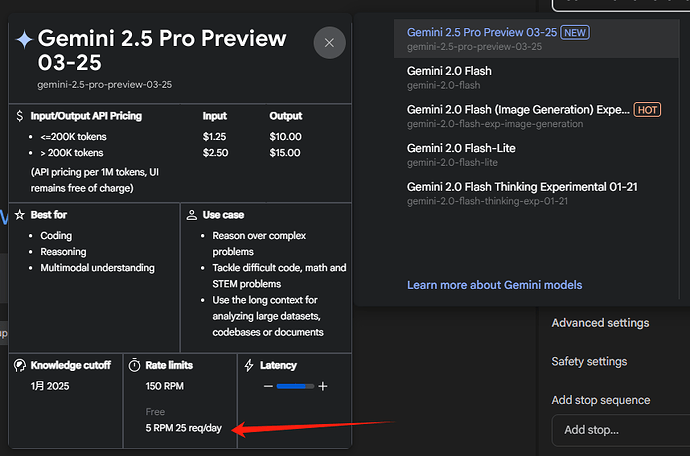Viewport: 690px width, 456px height.
Task: Click the $15.00 output price
Action: click(x=285, y=153)
